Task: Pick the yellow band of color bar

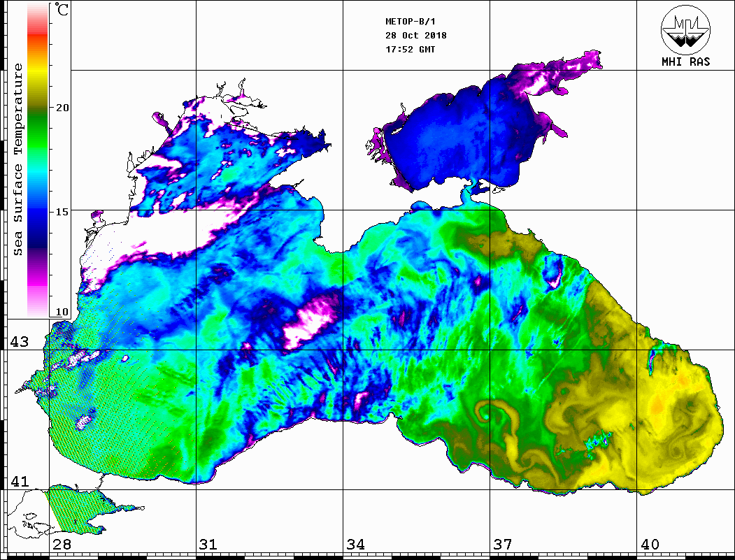Action: (x=38, y=71)
